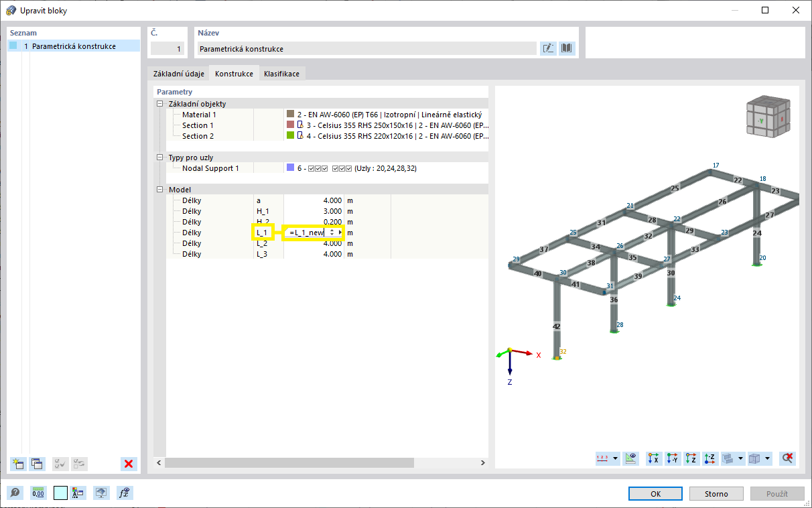Click the section shape icon in Section 1 row
The height and width of the screenshot is (508, 812).
pyautogui.click(x=301, y=125)
